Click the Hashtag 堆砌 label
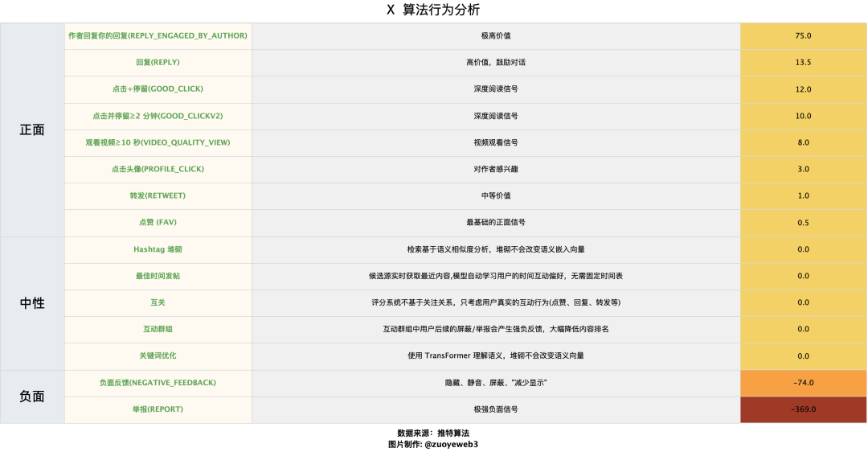 pos(158,249)
